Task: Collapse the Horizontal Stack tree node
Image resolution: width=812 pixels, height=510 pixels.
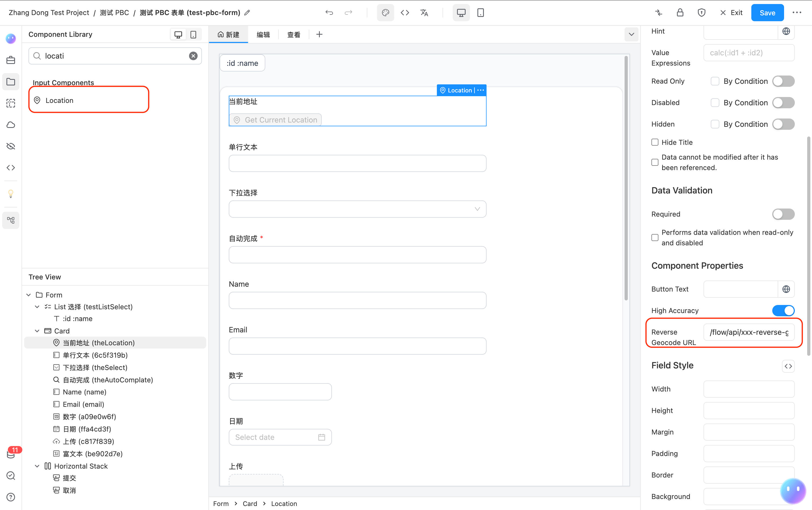Action: (37, 466)
